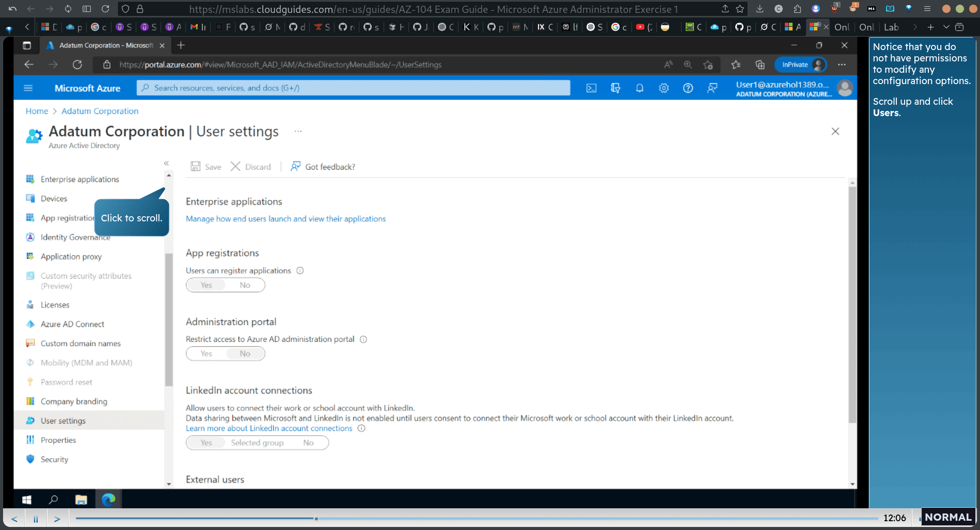Click the Adatum Corporation browser tab
Screen dimensions: 980x530
click(x=106, y=45)
